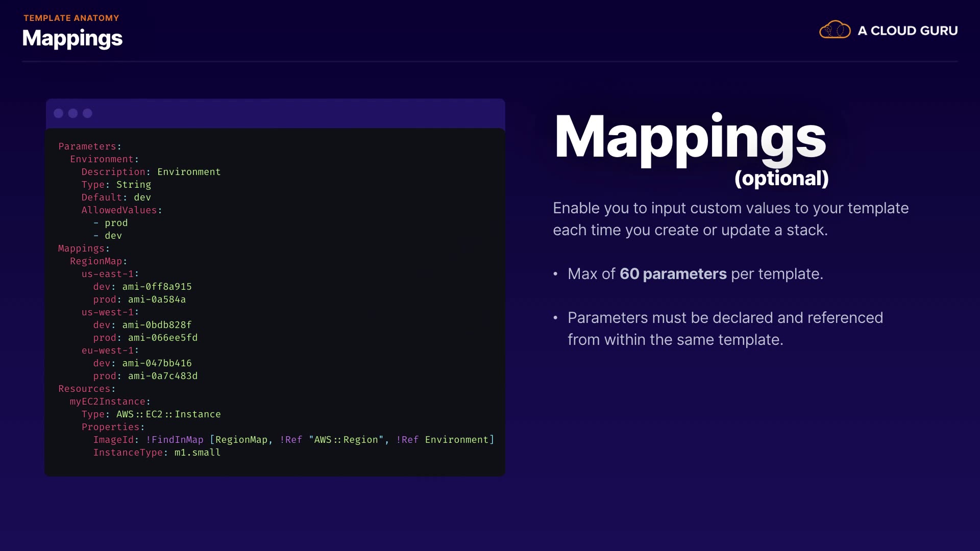Click the AllowedValues: key in code
Image resolution: width=980 pixels, height=551 pixels.
click(x=121, y=210)
